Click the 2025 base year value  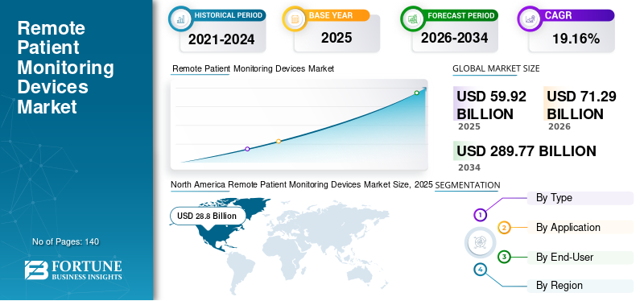click(336, 38)
